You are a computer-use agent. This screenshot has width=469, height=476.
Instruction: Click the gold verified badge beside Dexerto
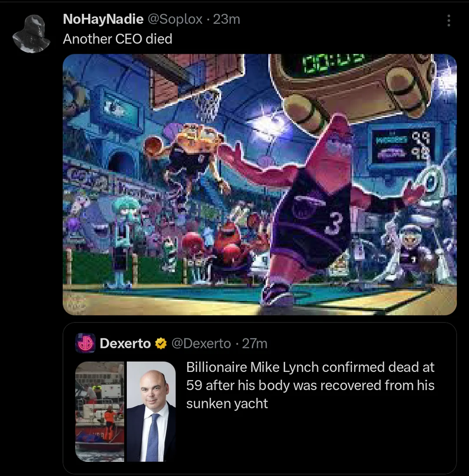[x=161, y=343]
